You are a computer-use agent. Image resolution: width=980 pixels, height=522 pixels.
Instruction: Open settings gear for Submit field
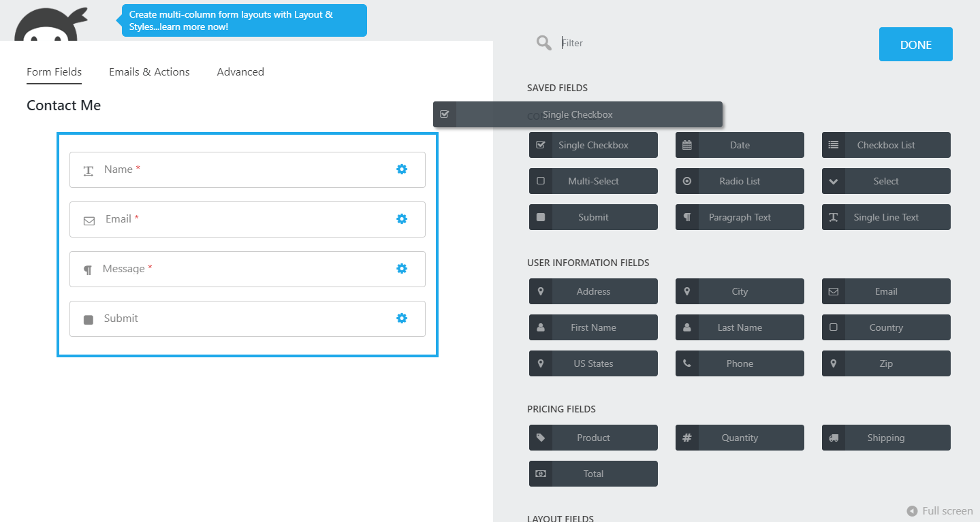pos(402,318)
